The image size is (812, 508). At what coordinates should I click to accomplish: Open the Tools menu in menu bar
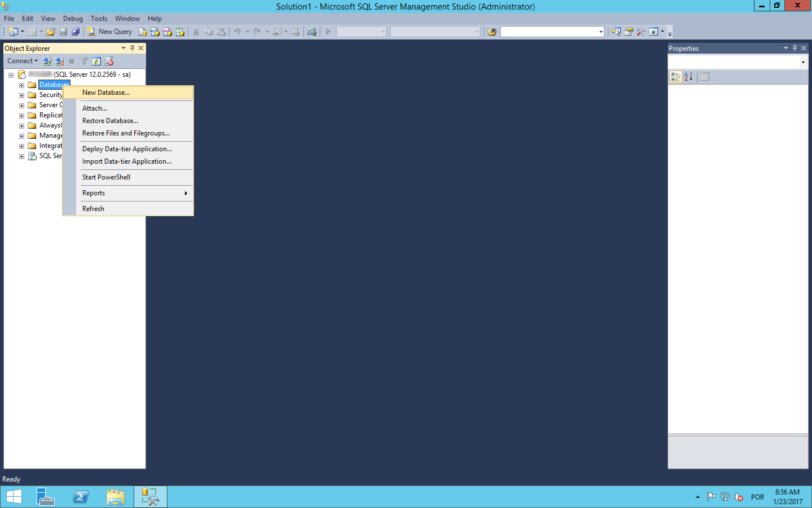click(99, 19)
